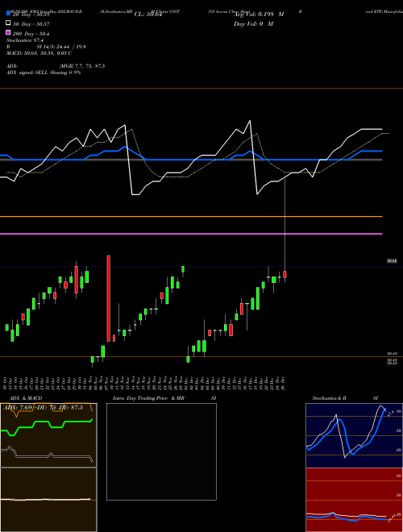Open the empty intraday trading price panel

click(161, 451)
